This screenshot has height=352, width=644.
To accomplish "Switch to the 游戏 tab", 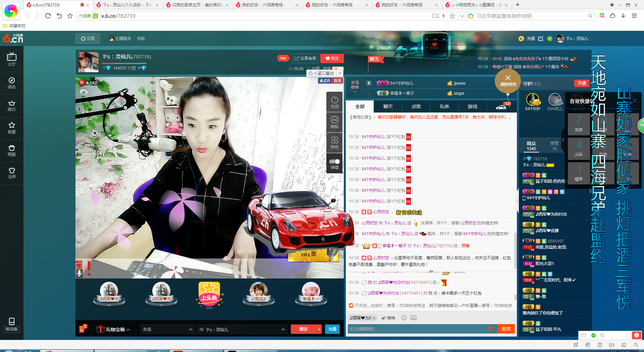I will [473, 106].
